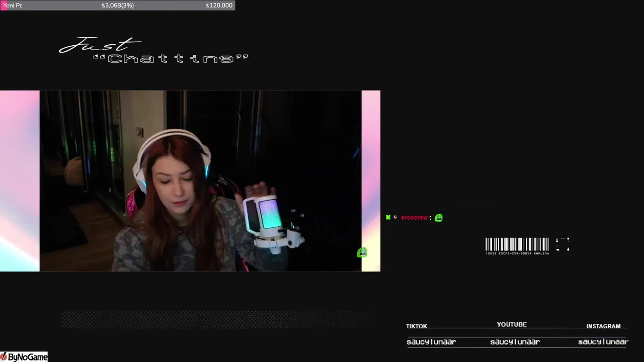Click the YOUTUBE label
The width and height of the screenshot is (644, 362).
pyautogui.click(x=512, y=325)
